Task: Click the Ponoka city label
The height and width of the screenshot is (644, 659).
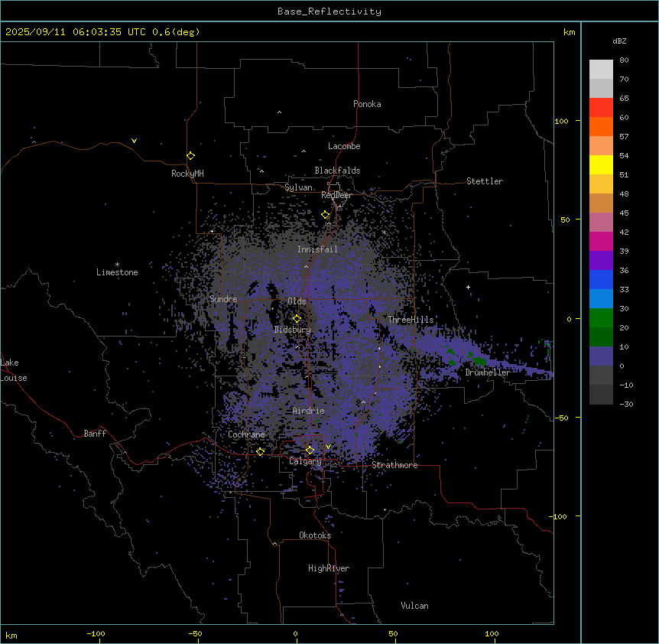Action: 367,104
